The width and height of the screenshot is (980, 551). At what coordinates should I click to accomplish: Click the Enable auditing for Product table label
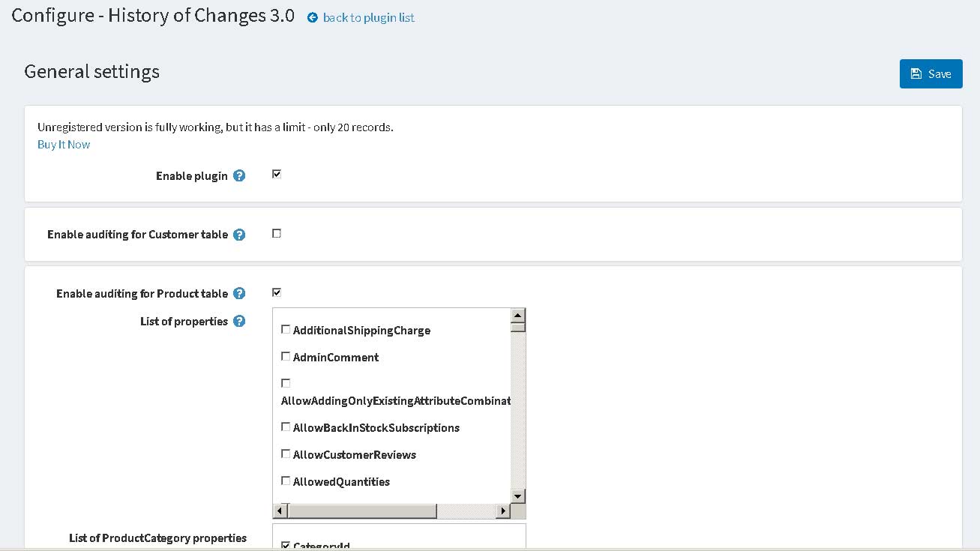pos(142,294)
